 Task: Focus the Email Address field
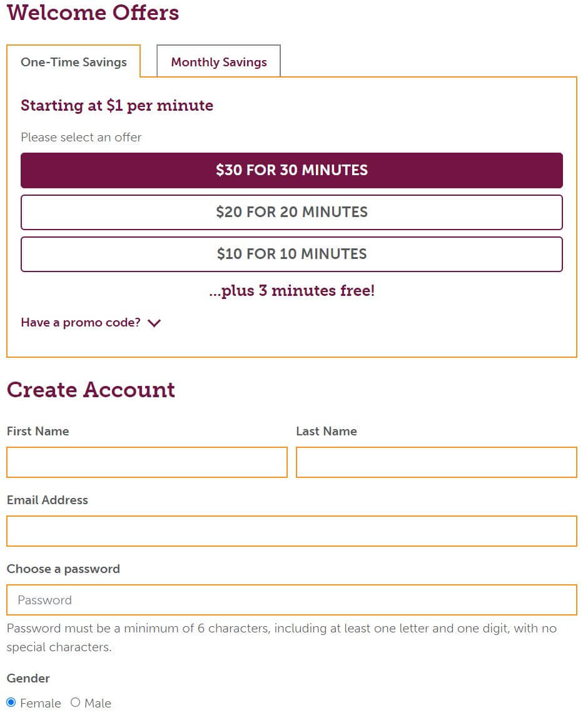tap(291, 530)
